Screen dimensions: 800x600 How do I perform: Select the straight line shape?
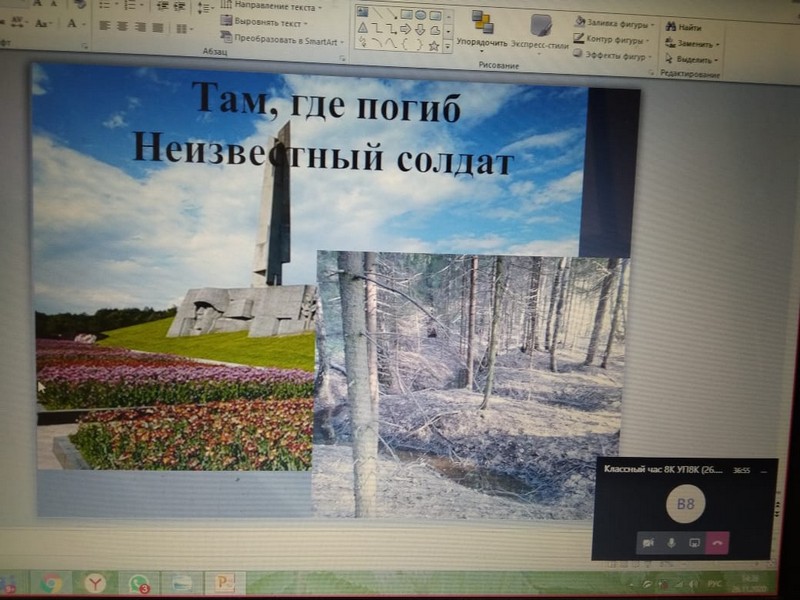[377, 12]
